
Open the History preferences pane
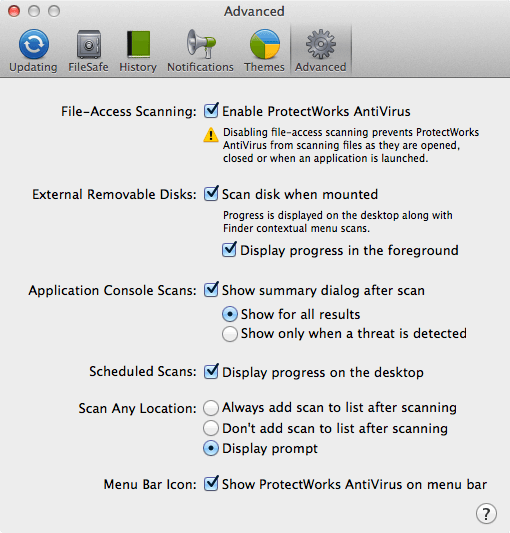click(138, 51)
